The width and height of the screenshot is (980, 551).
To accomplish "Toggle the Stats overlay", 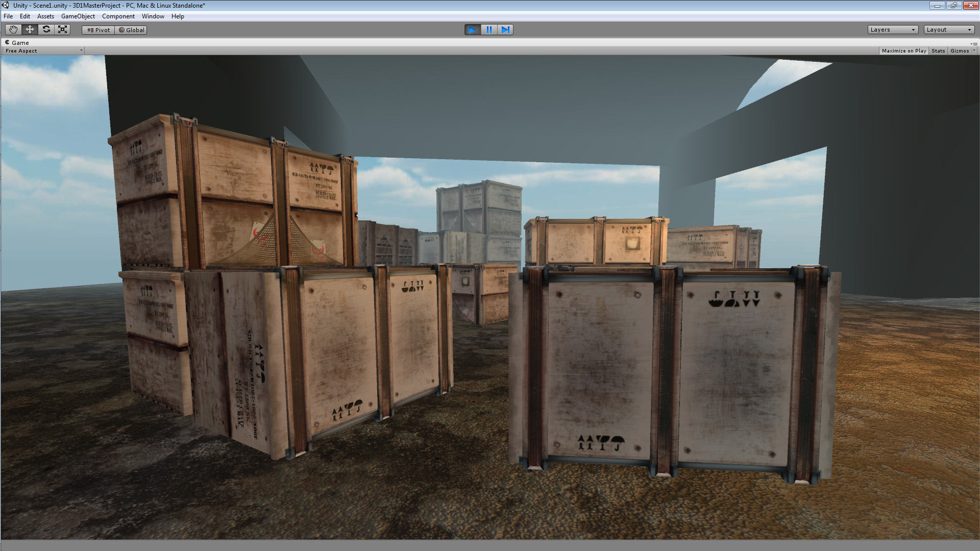I will tap(938, 51).
